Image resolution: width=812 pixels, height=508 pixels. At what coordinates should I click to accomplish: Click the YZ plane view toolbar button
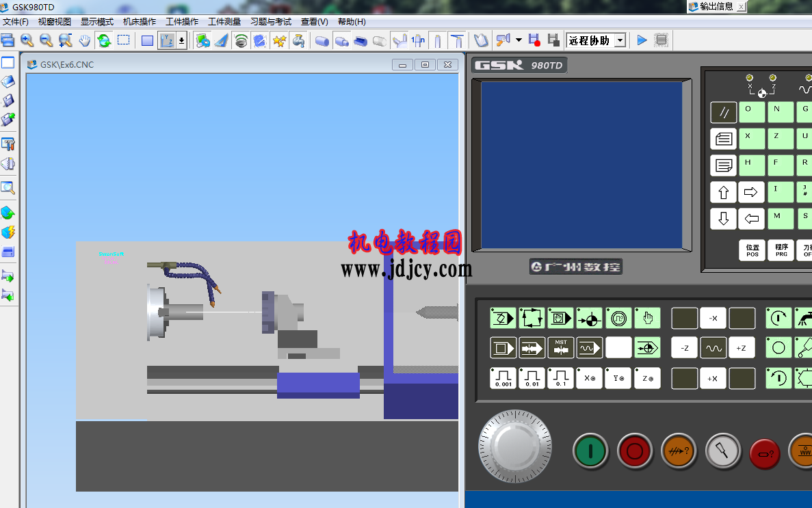(168, 40)
